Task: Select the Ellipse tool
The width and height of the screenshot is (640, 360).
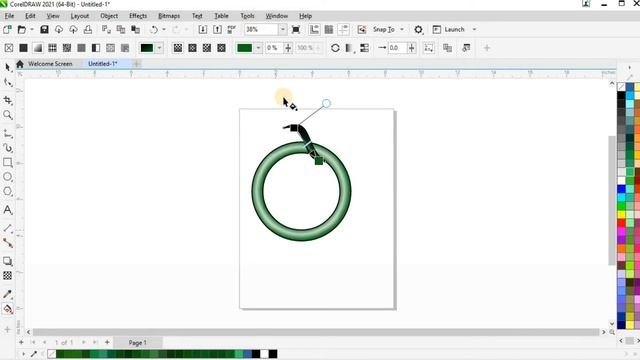Action: coord(8,177)
